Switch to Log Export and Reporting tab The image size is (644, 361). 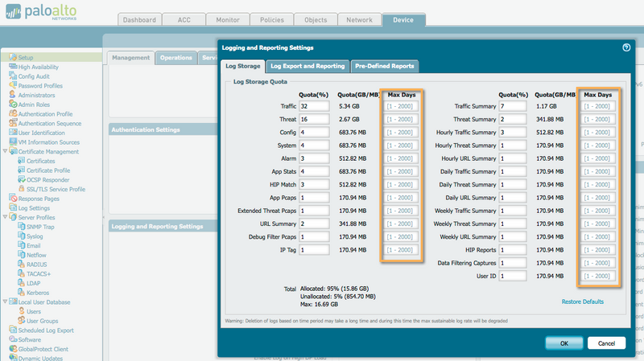pyautogui.click(x=308, y=66)
